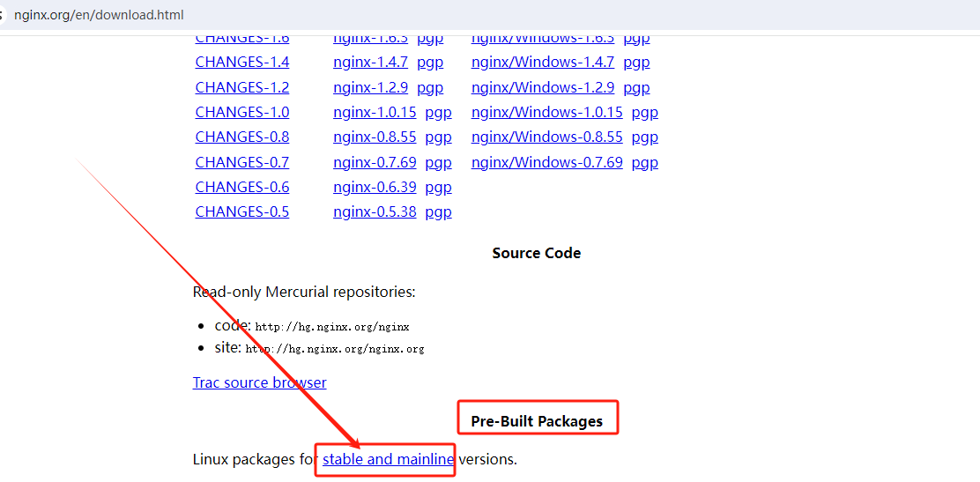Open the CHANGES-1.2 changelog link
Viewport: 980px width, 482px height.
242,87
